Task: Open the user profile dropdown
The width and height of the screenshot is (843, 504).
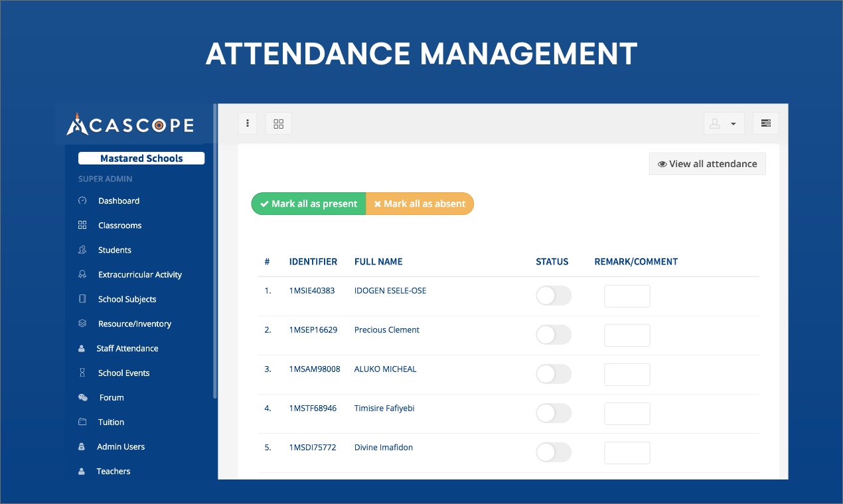Action: click(724, 123)
